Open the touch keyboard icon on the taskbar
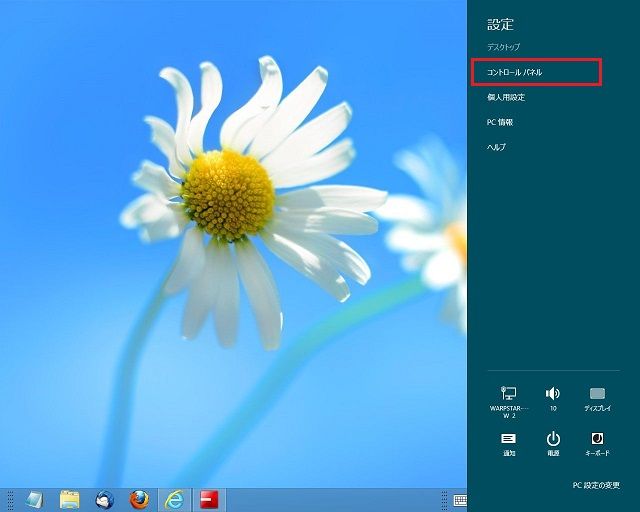Image resolution: width=640 pixels, height=512 pixels. (460, 500)
